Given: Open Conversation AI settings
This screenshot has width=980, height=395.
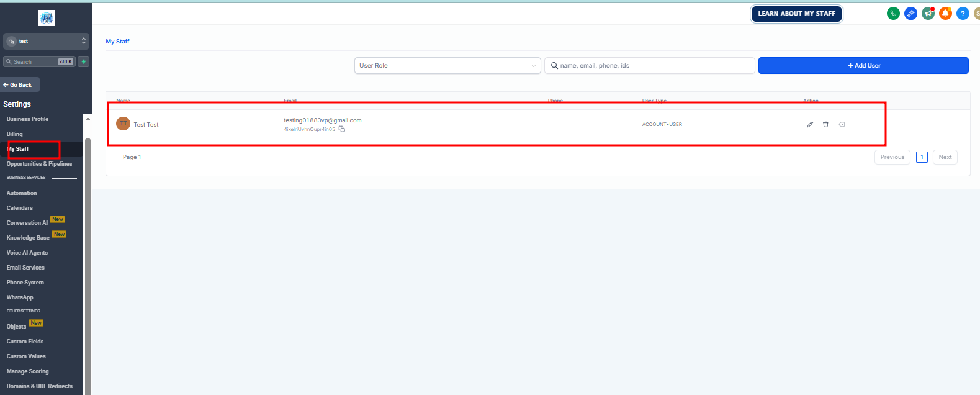Looking at the screenshot, I should pos(27,223).
